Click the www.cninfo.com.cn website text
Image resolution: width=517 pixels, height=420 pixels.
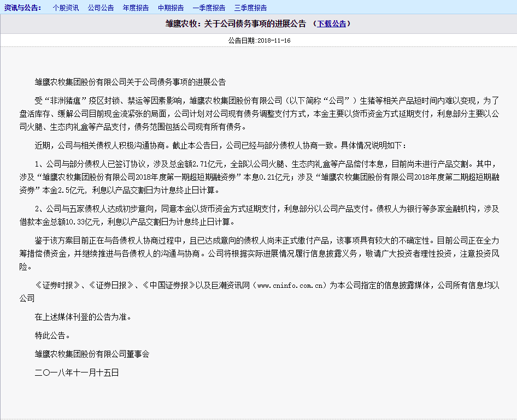click(x=290, y=285)
